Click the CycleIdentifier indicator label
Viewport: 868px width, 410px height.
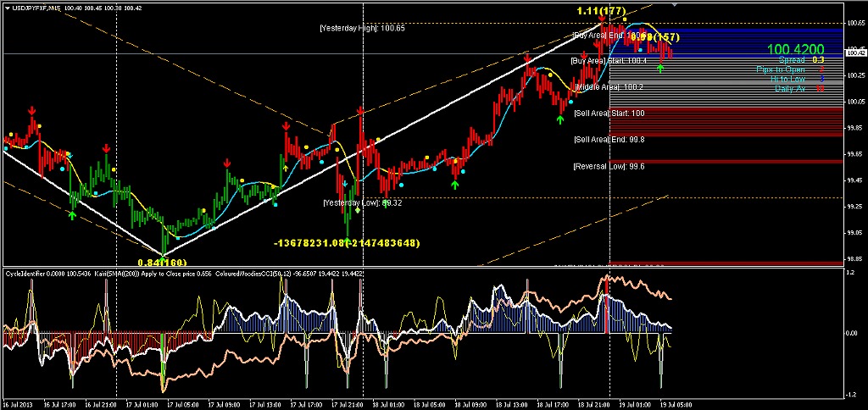click(47, 274)
